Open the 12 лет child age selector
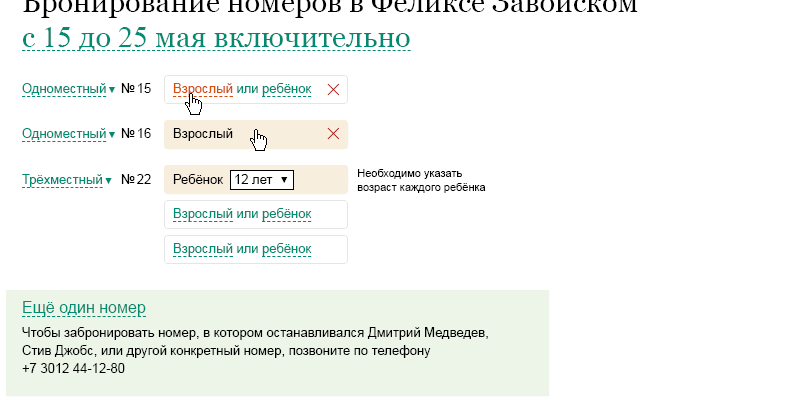800x400 pixels. pyautogui.click(x=261, y=179)
